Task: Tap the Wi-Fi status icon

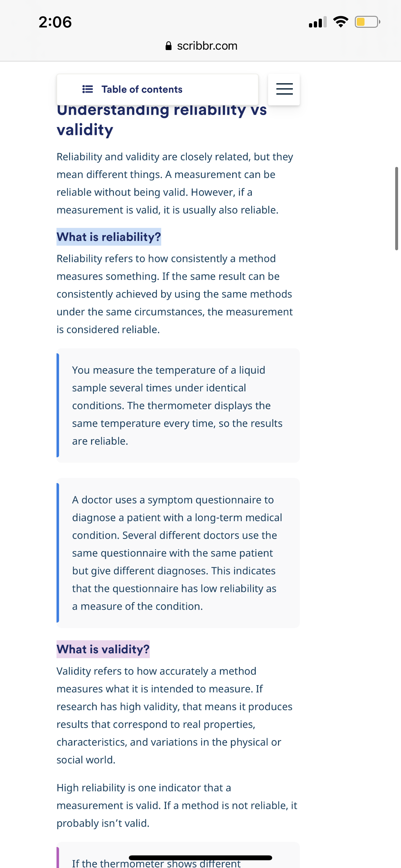Action: (x=340, y=22)
